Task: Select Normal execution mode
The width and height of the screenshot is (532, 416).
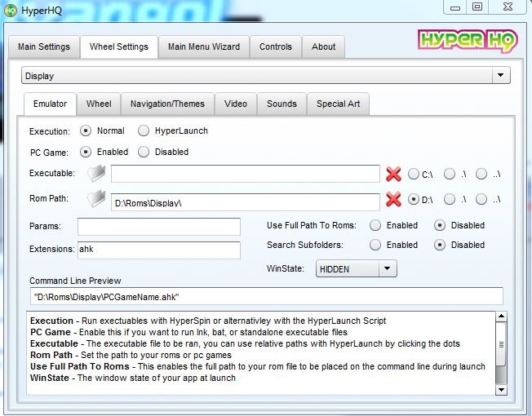Action: tap(86, 131)
